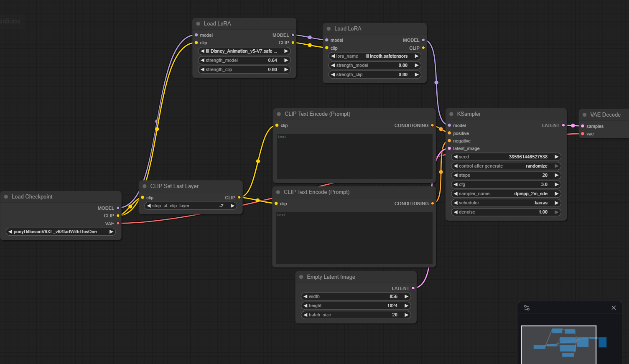
Task: Collapse the Load Checkpoint node
Action: pos(6,197)
